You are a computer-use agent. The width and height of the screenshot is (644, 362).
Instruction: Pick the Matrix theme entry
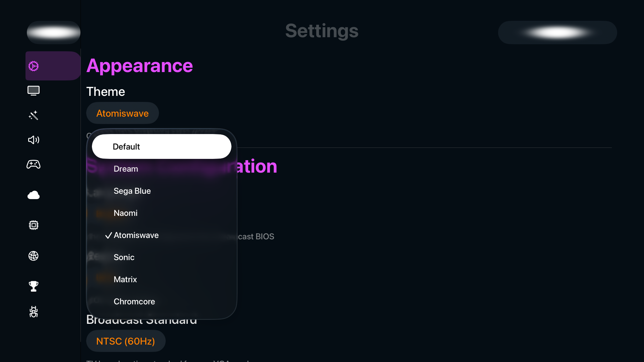coord(125,279)
